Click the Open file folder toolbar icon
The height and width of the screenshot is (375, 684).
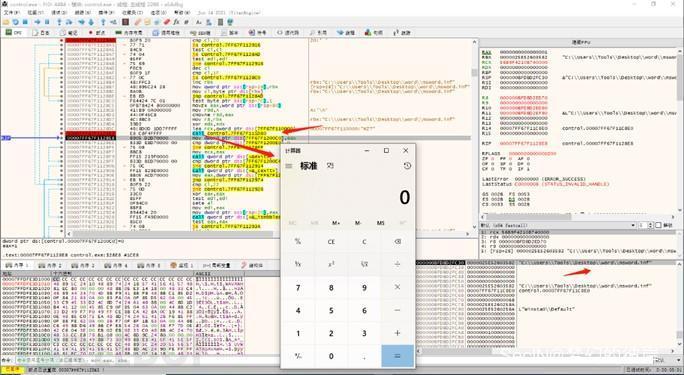[x=6, y=22]
